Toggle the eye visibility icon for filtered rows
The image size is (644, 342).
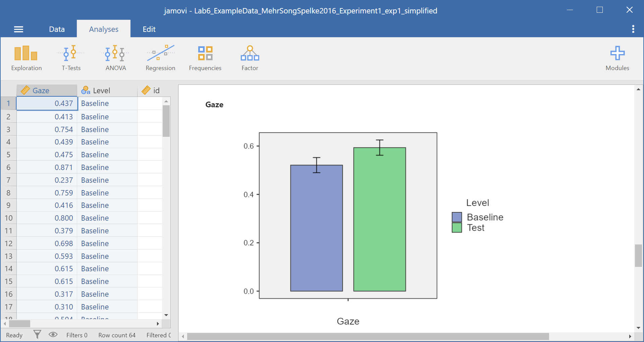coord(53,335)
